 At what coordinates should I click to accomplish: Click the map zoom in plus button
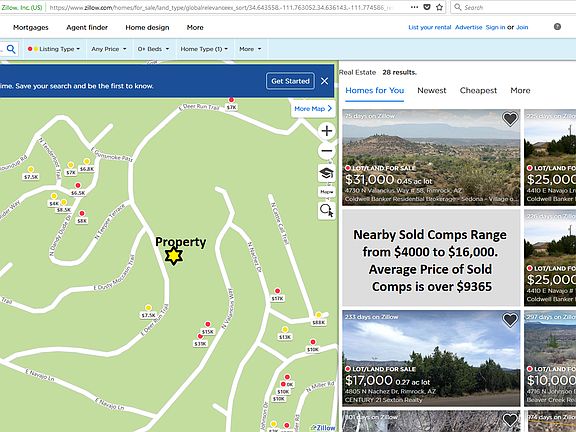pyautogui.click(x=327, y=131)
